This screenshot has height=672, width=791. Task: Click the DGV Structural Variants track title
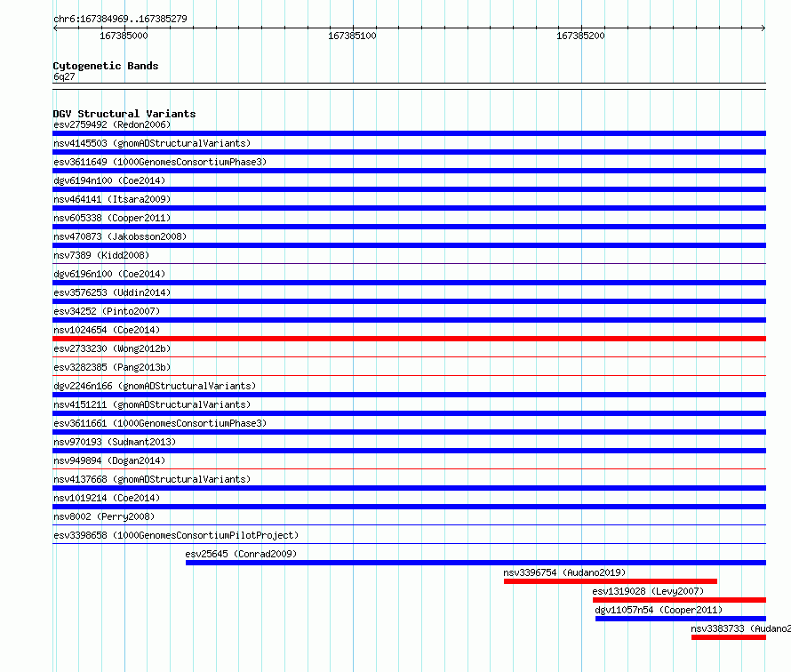(x=124, y=114)
